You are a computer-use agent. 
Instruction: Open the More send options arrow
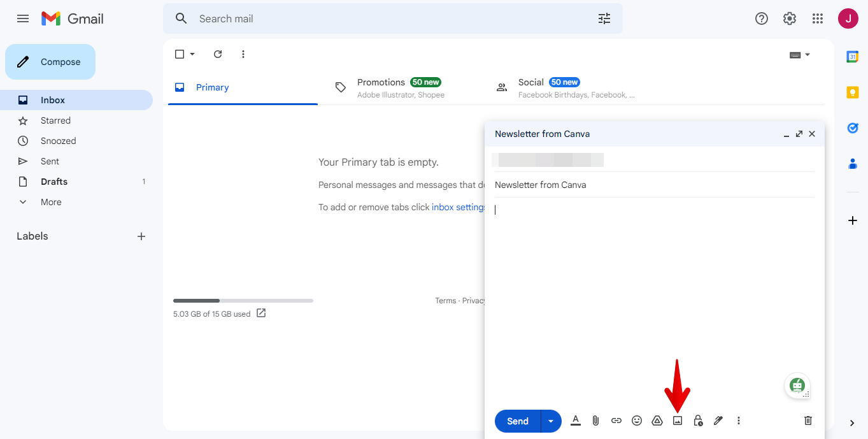click(x=551, y=421)
